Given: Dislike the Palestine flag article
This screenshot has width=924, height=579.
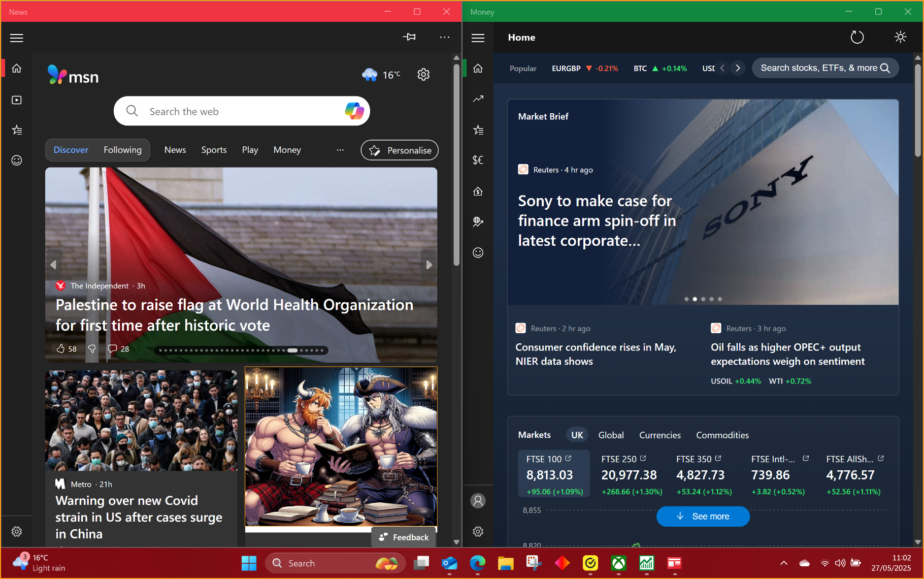Looking at the screenshot, I should [x=92, y=349].
